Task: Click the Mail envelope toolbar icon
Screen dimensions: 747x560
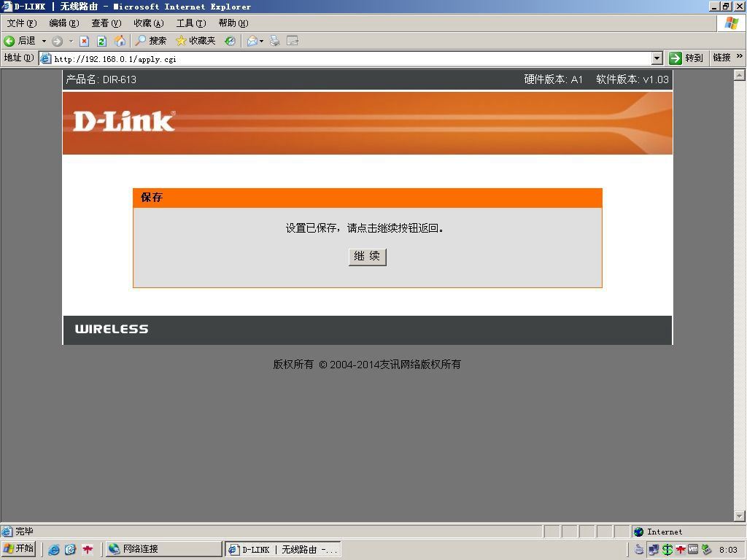Action: tap(252, 41)
